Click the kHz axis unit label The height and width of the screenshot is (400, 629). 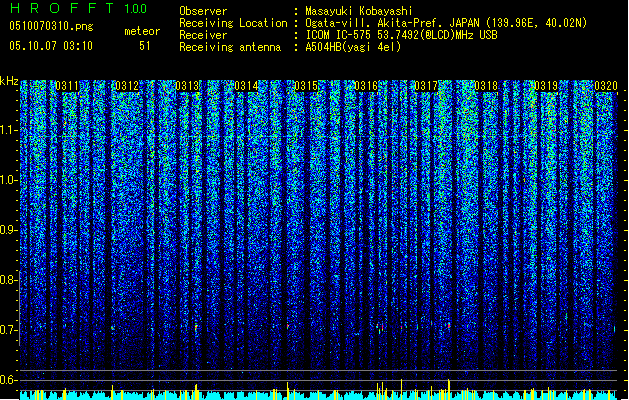[x=9, y=81]
